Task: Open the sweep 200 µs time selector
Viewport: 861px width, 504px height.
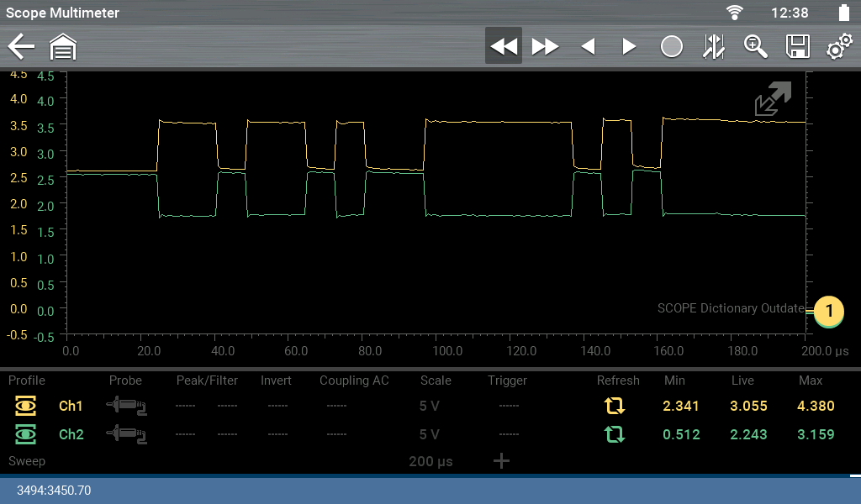Action: [431, 461]
